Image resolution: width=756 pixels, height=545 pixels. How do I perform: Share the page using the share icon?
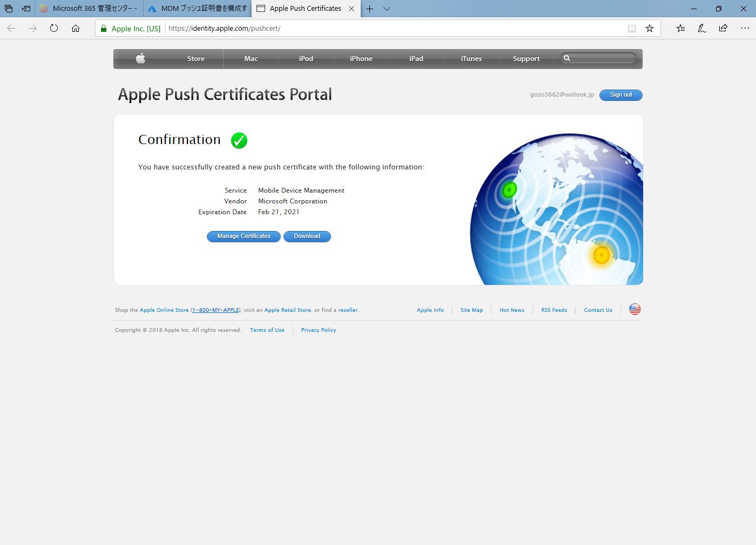(x=723, y=29)
